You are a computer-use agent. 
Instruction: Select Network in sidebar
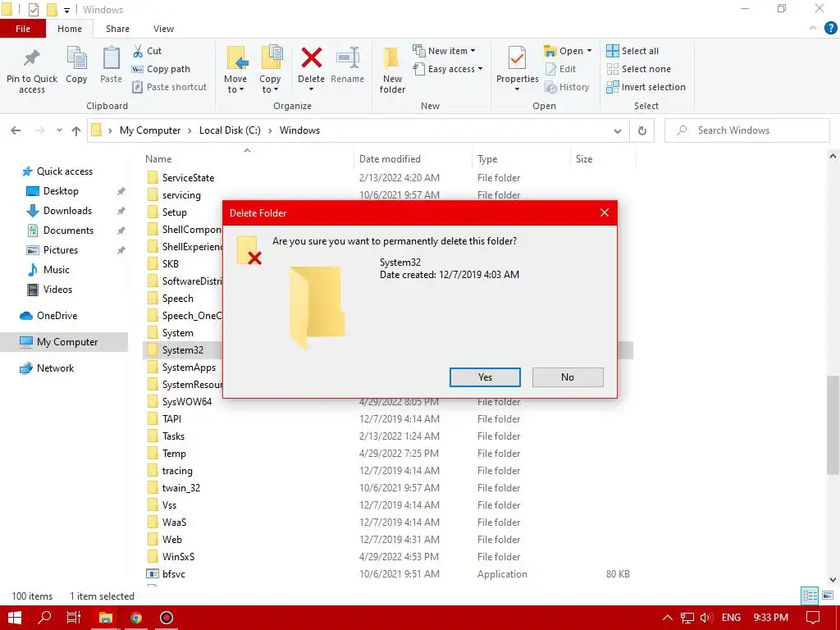pos(55,368)
